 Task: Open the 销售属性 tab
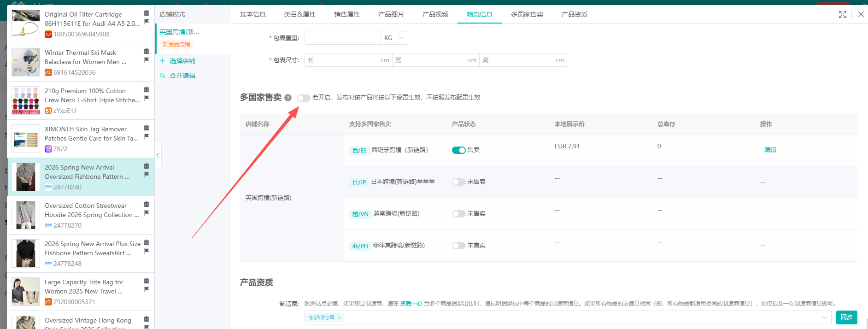pyautogui.click(x=347, y=14)
